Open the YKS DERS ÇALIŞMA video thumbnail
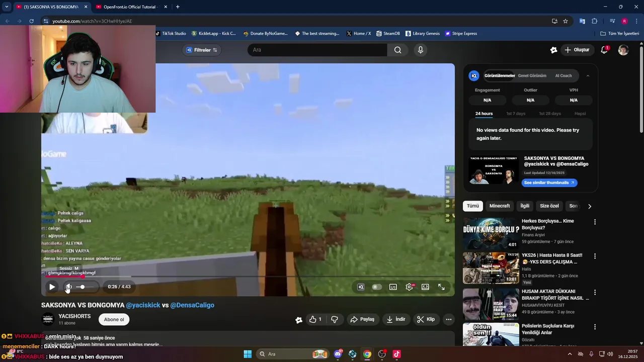This screenshot has width=644, height=362. point(491,268)
